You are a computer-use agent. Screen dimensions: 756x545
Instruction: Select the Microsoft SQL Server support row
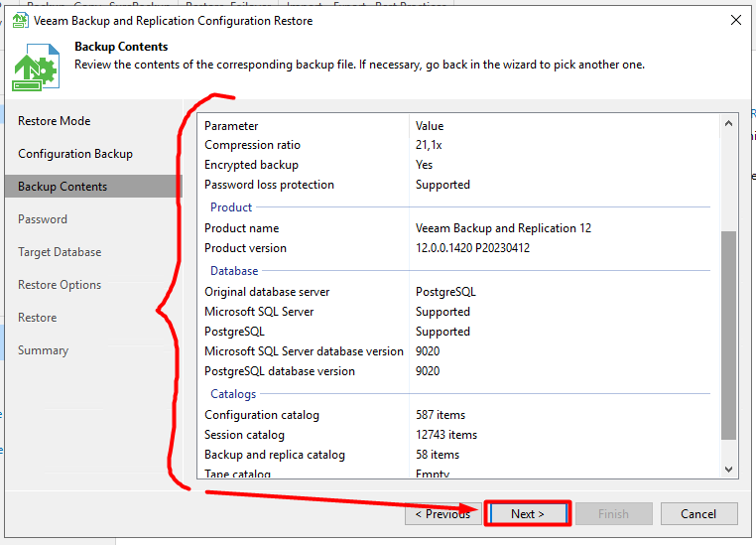click(458, 312)
